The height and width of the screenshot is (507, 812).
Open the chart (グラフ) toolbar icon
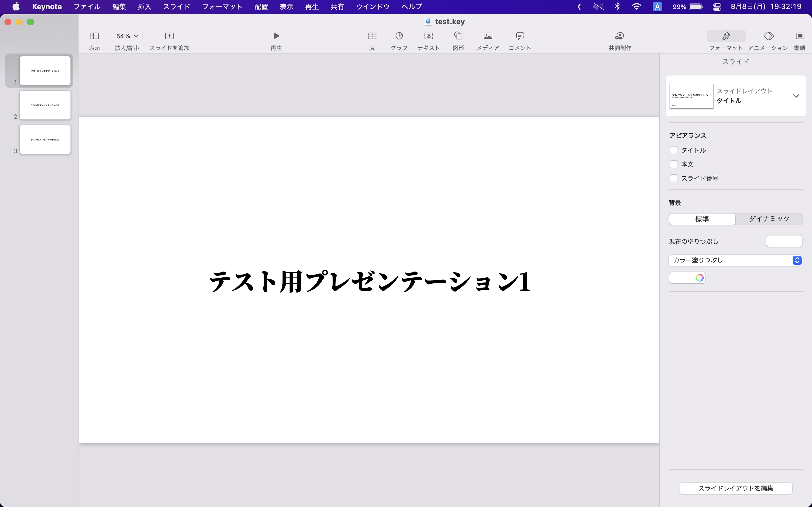coord(399,36)
